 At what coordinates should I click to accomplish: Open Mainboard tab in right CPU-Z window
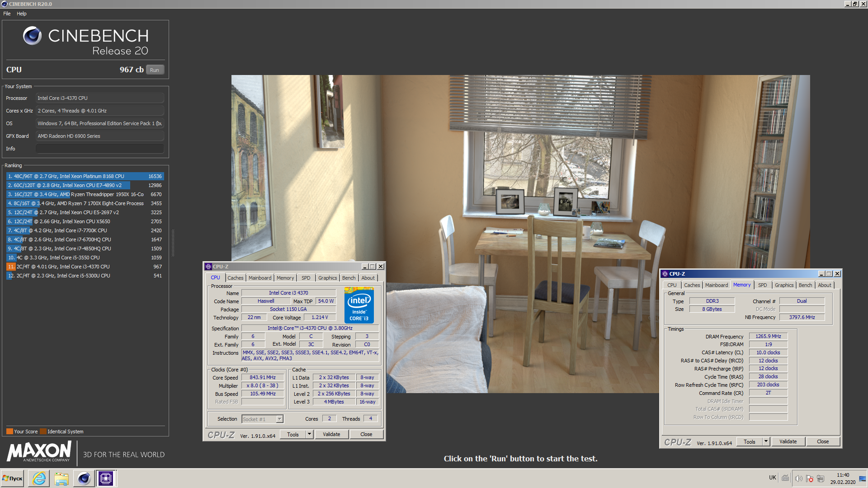pyautogui.click(x=717, y=285)
